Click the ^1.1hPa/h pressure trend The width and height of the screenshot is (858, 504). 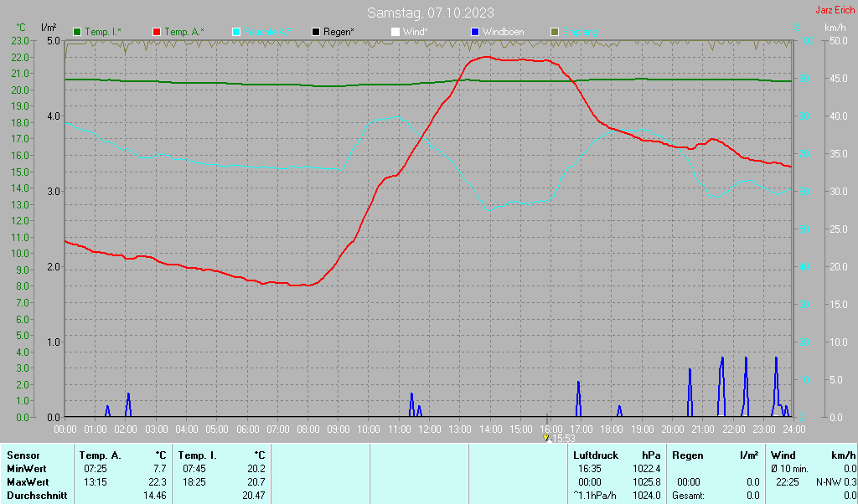595,496
